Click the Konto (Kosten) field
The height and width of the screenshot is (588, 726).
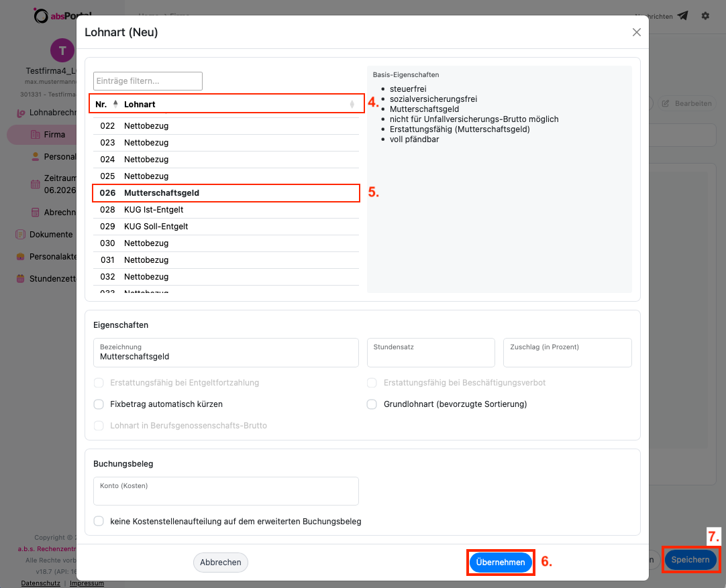[x=226, y=491]
